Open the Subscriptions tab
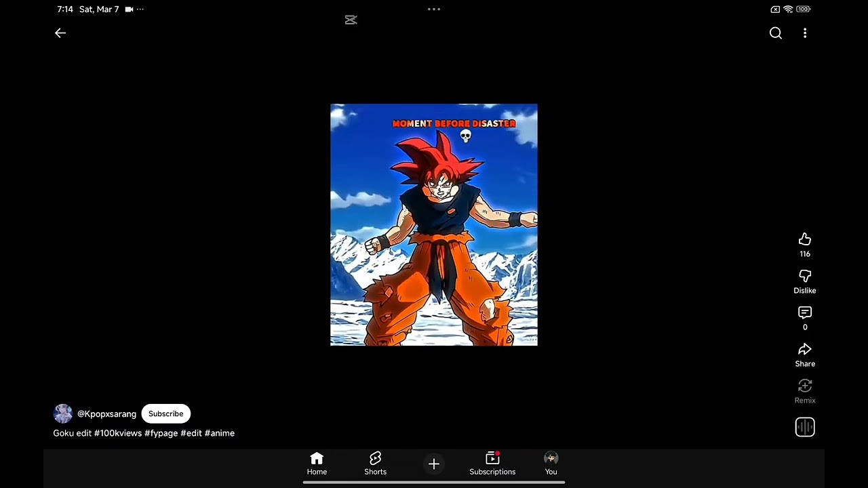 pyautogui.click(x=492, y=464)
